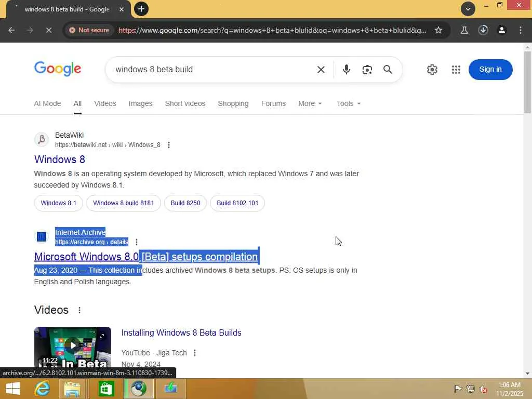
Task: Click the Build 8102.101 chip
Action: point(237,203)
